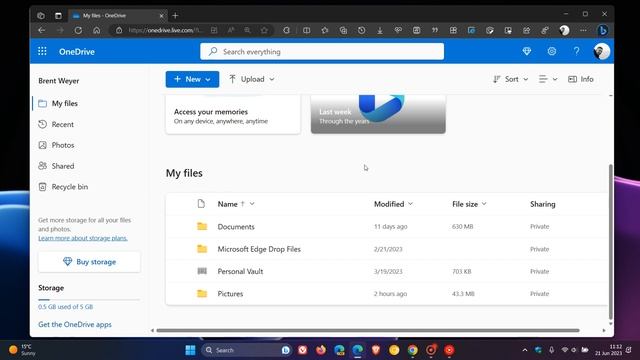The image size is (640, 360).
Task: Click Private sharing status for Pictures
Action: (x=539, y=293)
